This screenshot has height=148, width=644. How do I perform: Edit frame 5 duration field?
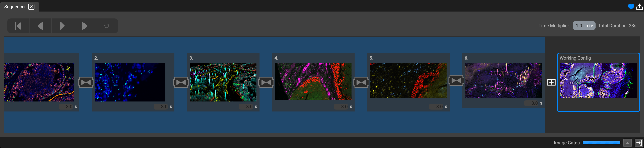tap(436, 107)
